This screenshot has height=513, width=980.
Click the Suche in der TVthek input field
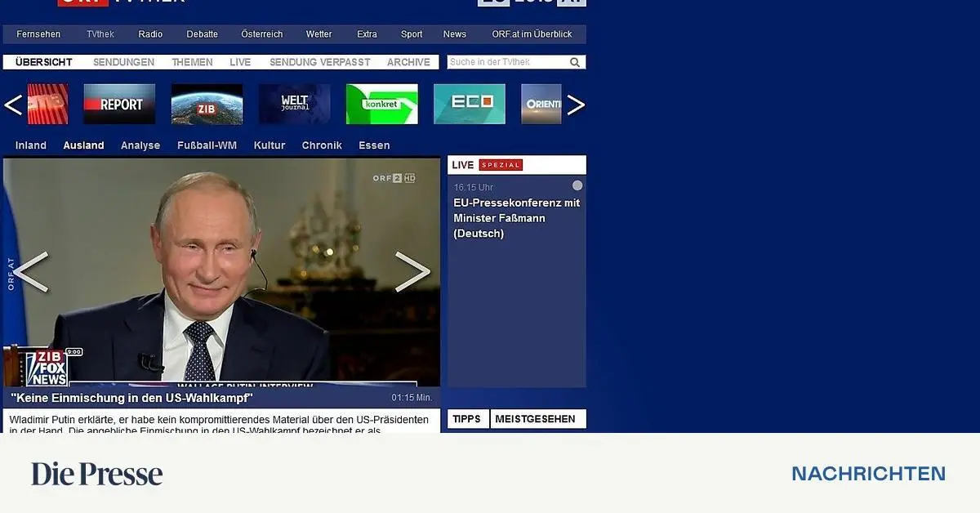click(506, 62)
